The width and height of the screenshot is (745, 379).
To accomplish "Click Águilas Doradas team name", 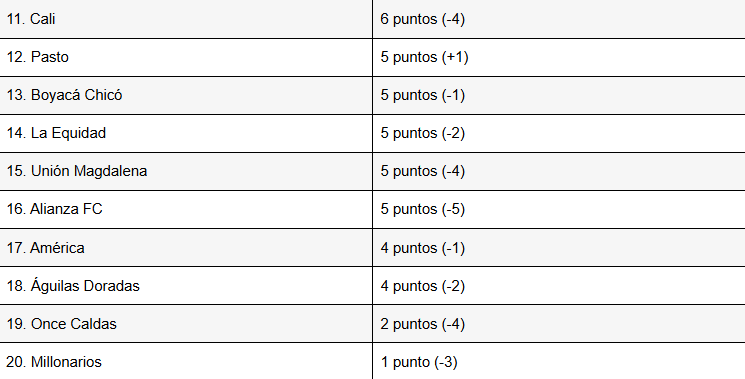I will pos(73,286).
